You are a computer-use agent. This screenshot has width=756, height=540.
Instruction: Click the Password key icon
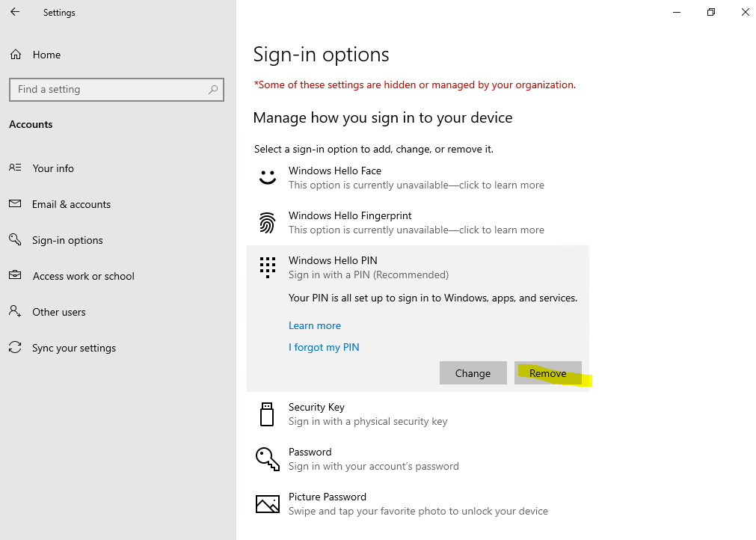click(x=268, y=459)
